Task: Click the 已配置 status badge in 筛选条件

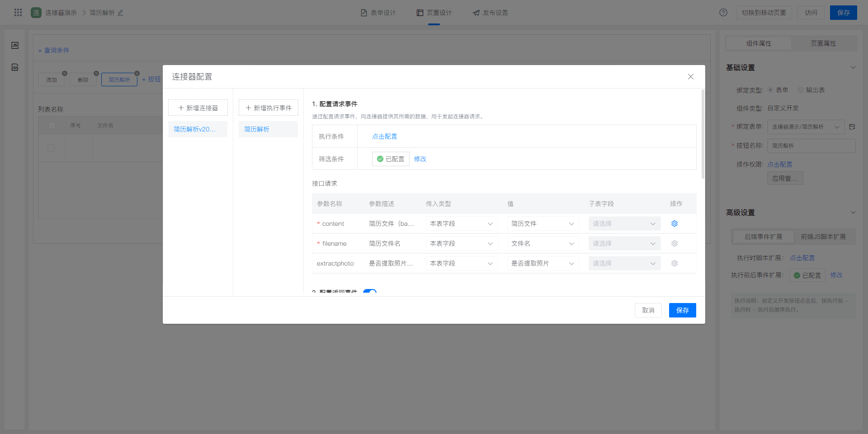Action: pos(391,159)
